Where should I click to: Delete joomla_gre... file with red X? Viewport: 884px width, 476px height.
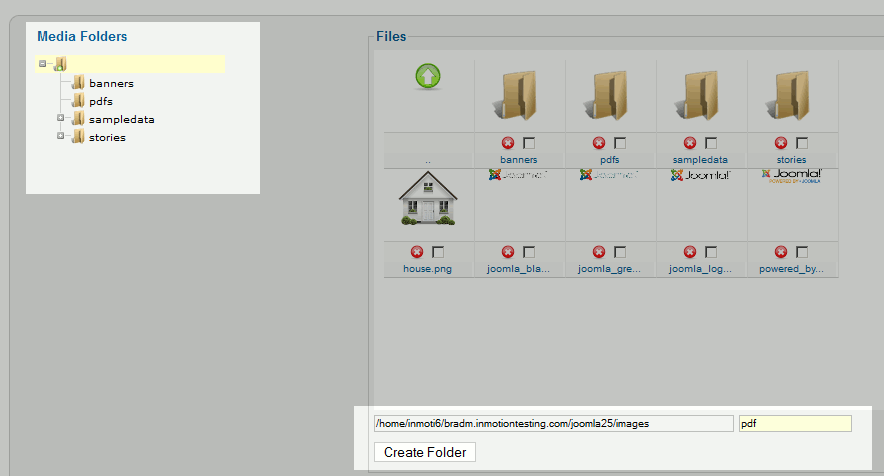pos(599,252)
